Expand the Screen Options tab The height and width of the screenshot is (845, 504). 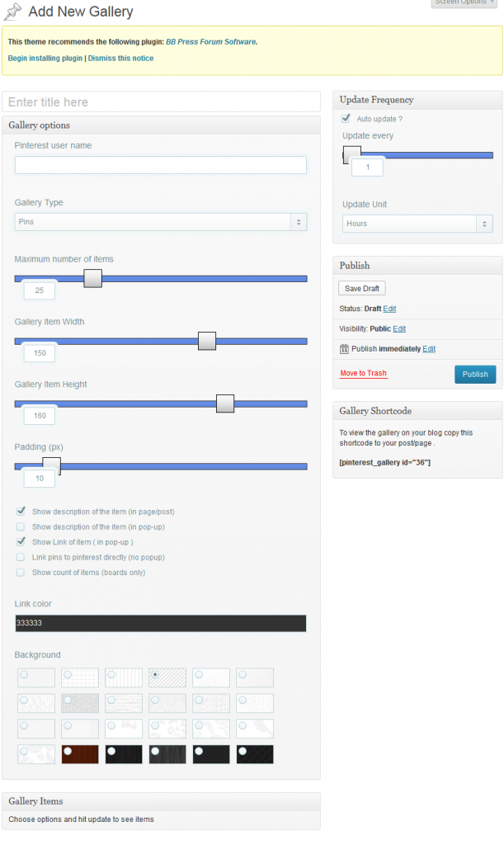pos(464,2)
